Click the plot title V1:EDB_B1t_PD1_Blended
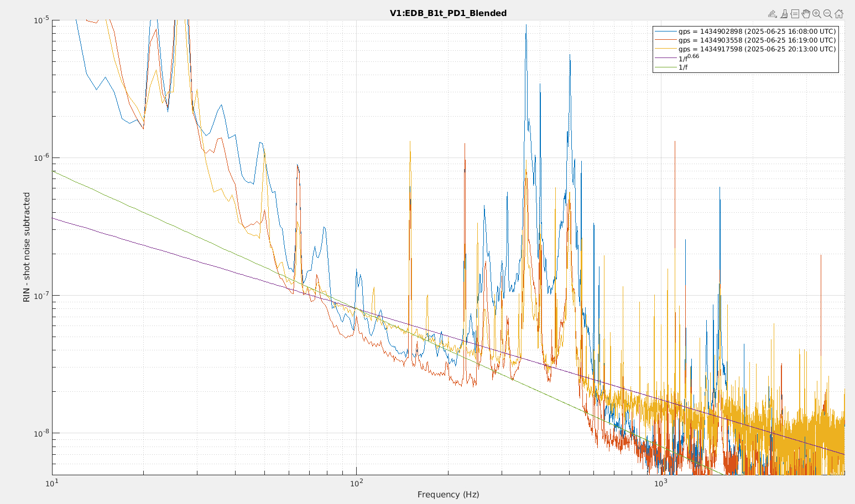Image resolution: width=855 pixels, height=504 pixels. (448, 13)
